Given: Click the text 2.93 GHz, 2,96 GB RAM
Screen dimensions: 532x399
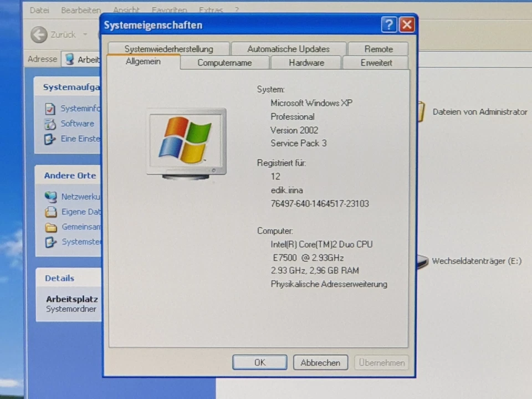Looking at the screenshot, I should (x=315, y=270).
